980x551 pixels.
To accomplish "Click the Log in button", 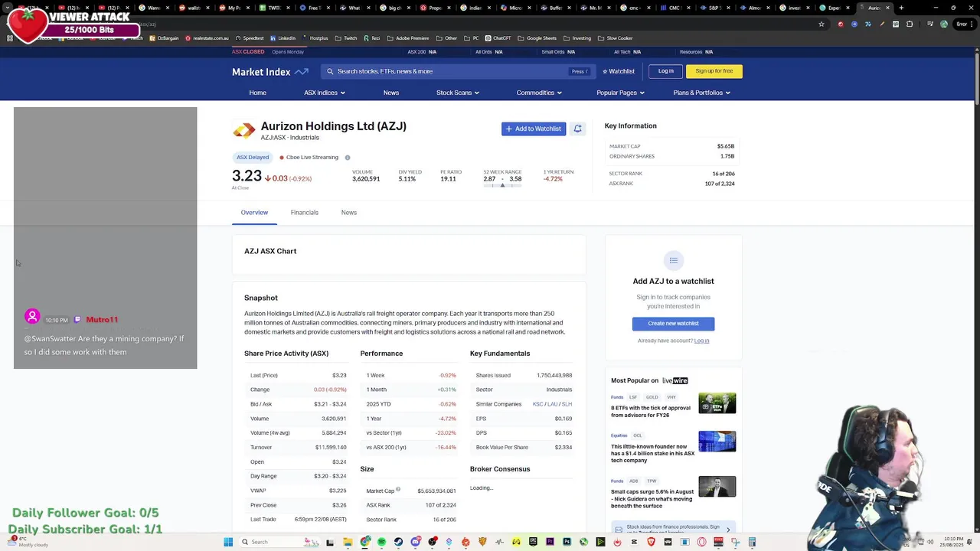I will [x=666, y=71].
